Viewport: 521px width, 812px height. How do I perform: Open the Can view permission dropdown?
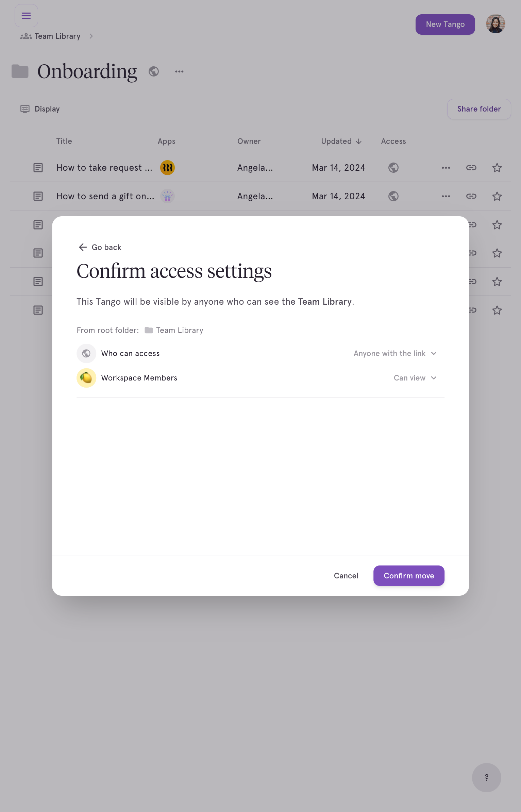pos(415,378)
